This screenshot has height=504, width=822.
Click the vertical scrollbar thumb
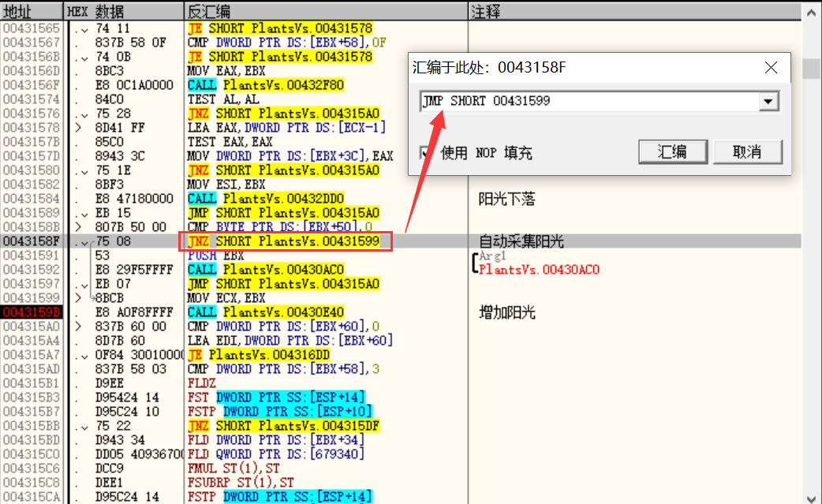(812, 68)
